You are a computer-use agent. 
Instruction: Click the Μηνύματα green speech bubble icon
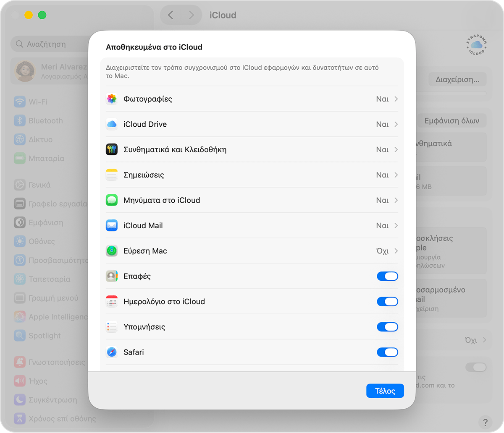coord(111,200)
